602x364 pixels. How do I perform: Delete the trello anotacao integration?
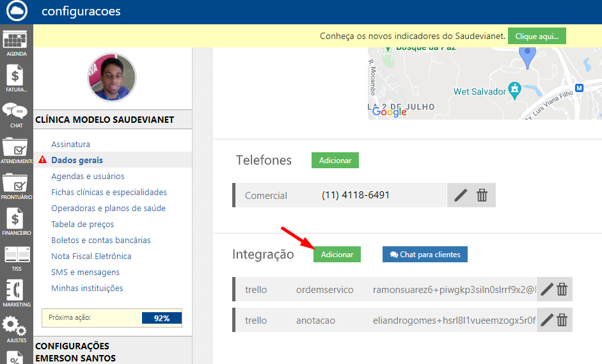tap(562, 320)
